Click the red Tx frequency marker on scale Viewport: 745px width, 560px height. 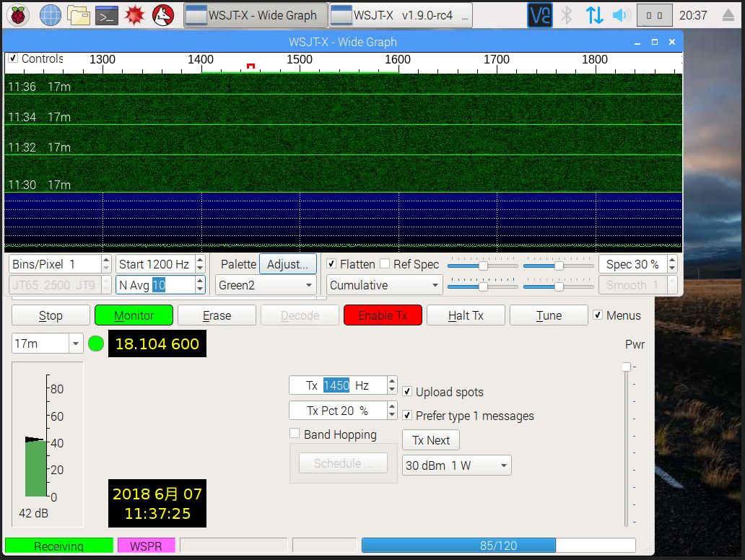[x=251, y=66]
